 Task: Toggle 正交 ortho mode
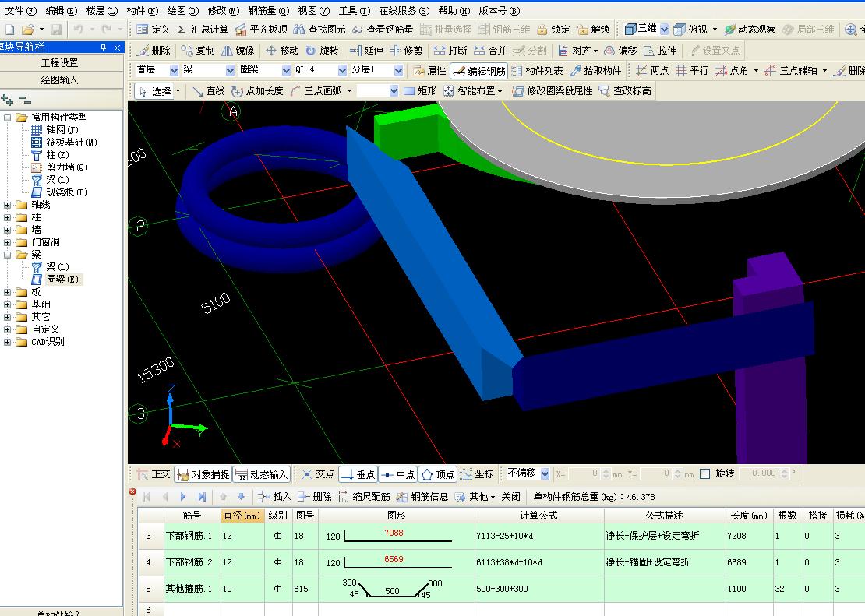[x=154, y=474]
